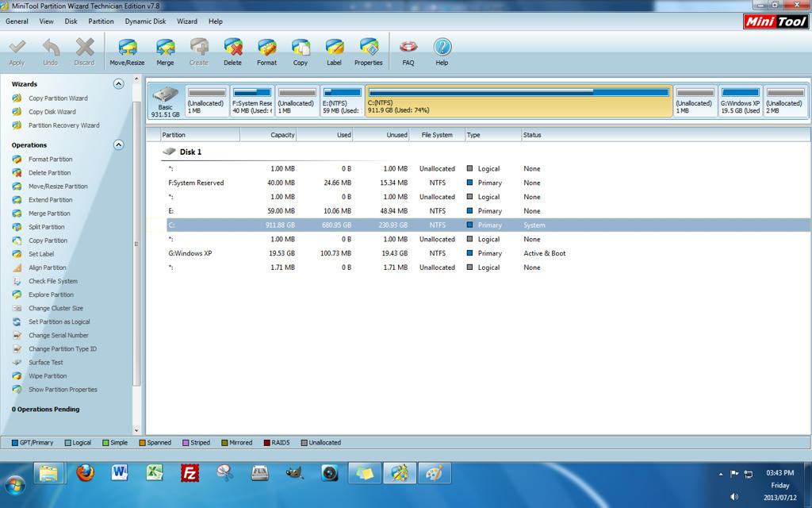Viewport: 812px width, 508px height.
Task: Open partition Properties from toolbar
Action: (369, 52)
